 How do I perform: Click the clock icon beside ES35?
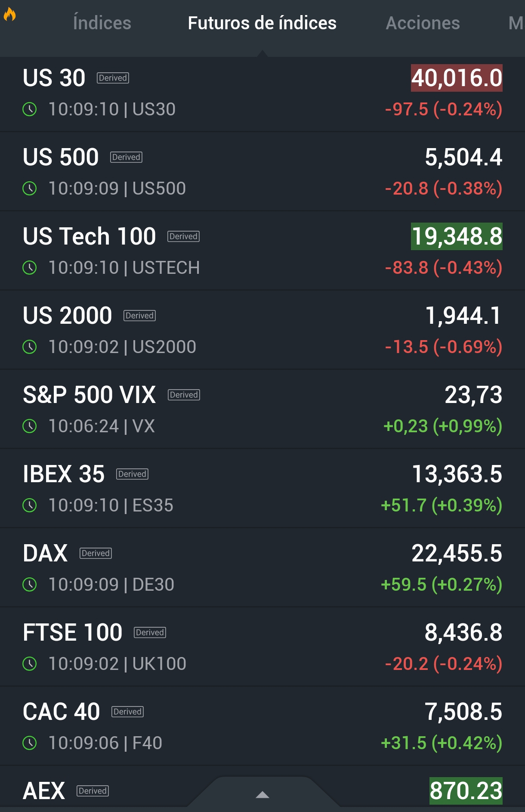pos(30,505)
